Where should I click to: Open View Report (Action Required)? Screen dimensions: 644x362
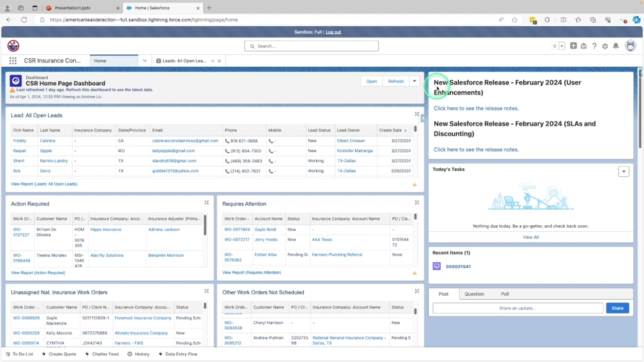(x=38, y=273)
